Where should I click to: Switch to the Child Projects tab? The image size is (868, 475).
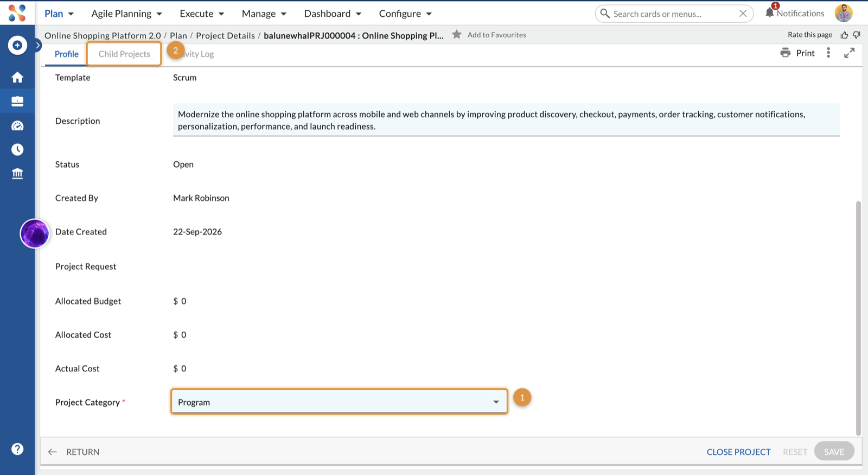[x=124, y=54]
